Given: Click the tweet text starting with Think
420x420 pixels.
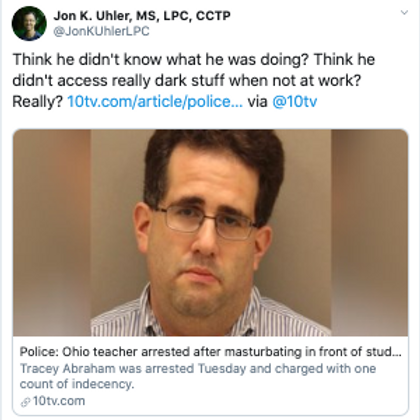Looking at the screenshot, I should point(194,80).
